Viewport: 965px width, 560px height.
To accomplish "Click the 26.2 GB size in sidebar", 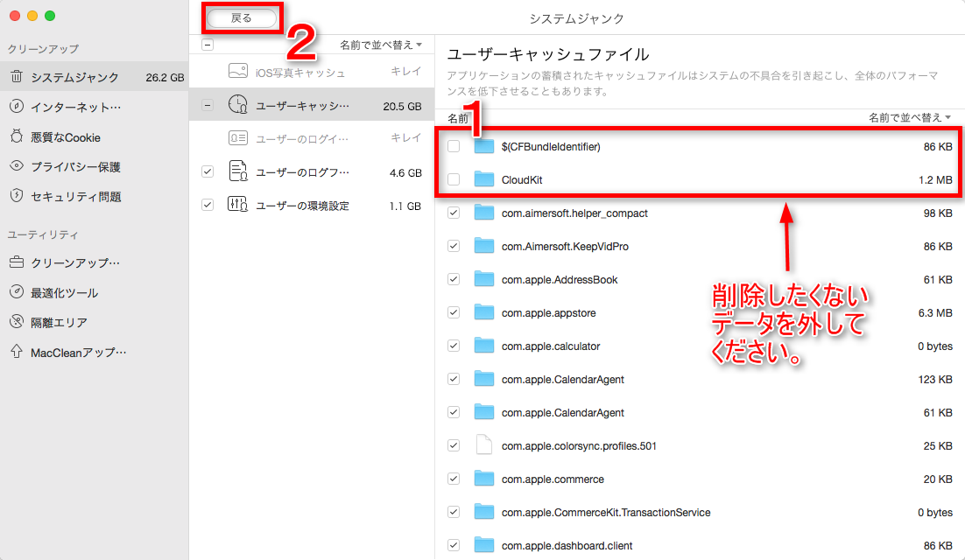I will (165, 78).
